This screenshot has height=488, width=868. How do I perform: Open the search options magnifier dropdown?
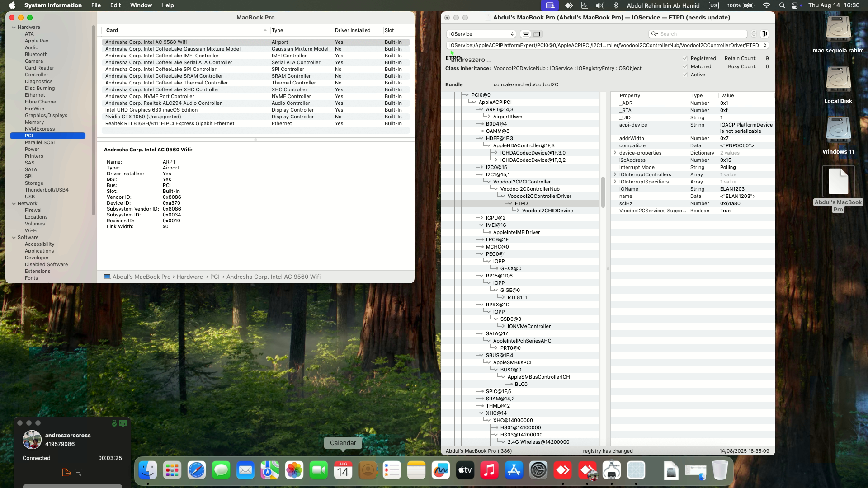point(654,34)
